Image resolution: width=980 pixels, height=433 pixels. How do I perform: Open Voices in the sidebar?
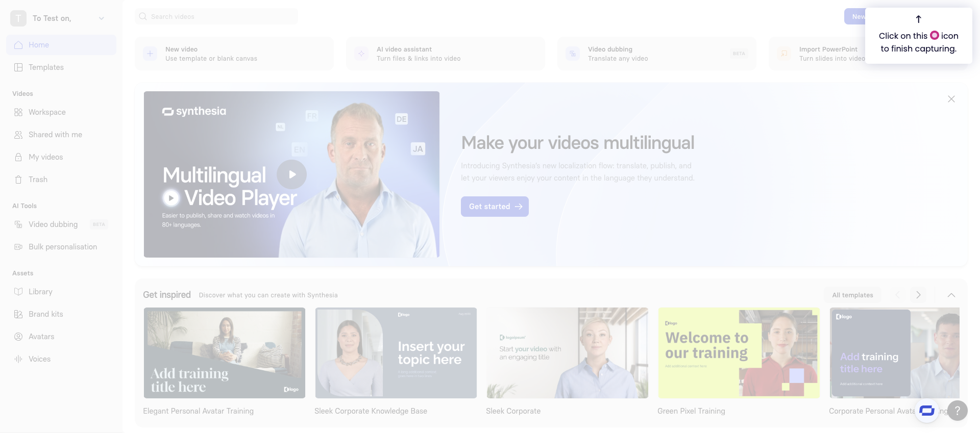pyautogui.click(x=61, y=359)
